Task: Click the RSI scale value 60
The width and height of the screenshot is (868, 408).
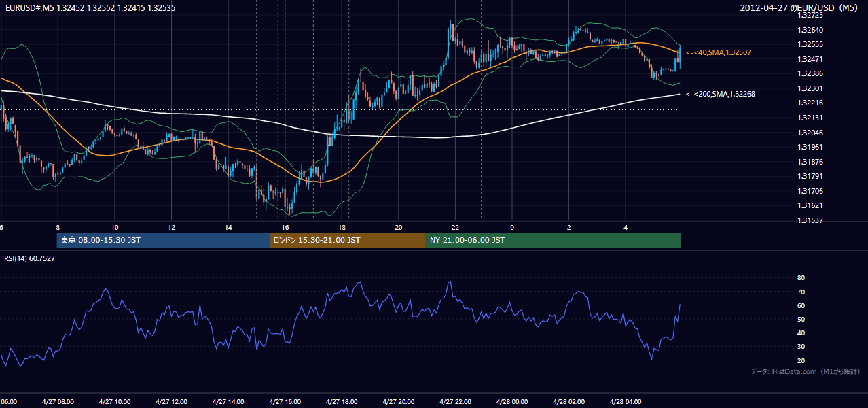Action: click(x=801, y=305)
